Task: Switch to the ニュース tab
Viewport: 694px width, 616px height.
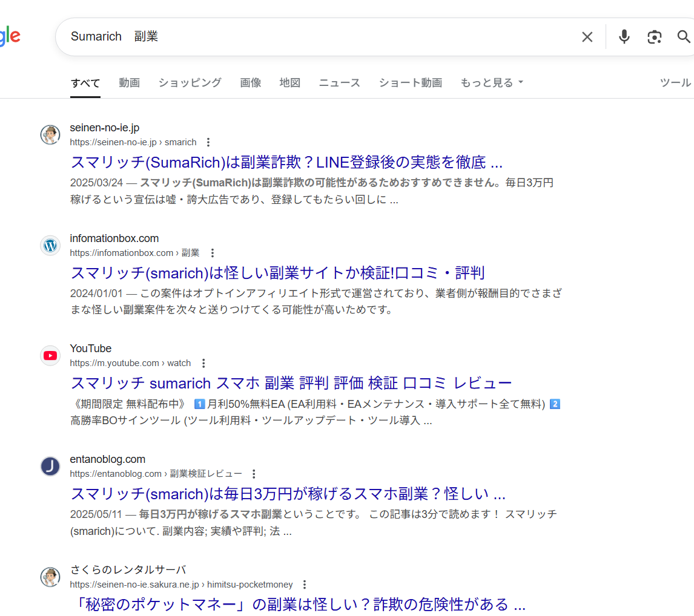Action: tap(340, 83)
